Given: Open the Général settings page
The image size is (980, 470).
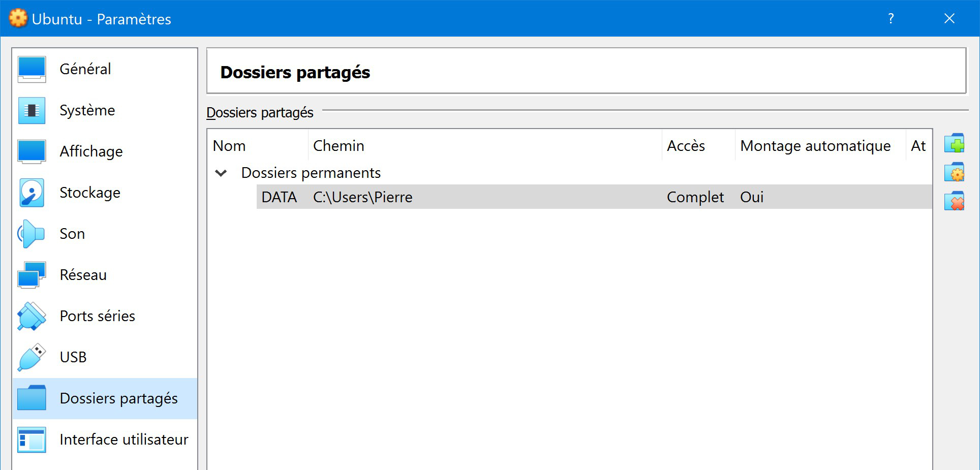Looking at the screenshot, I should 105,69.
